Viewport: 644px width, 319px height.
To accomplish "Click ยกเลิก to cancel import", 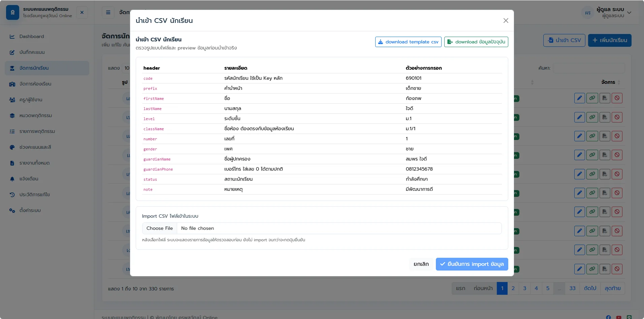I will (x=421, y=264).
